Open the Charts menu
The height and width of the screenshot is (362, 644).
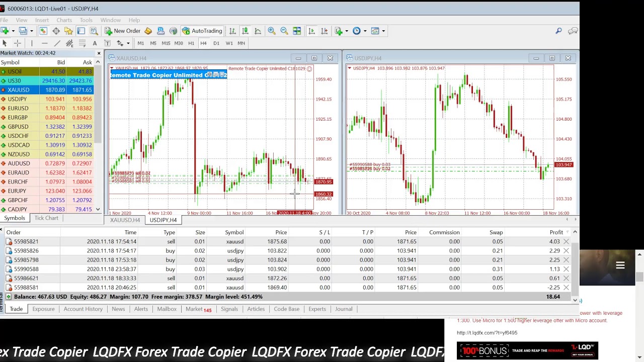tap(64, 20)
